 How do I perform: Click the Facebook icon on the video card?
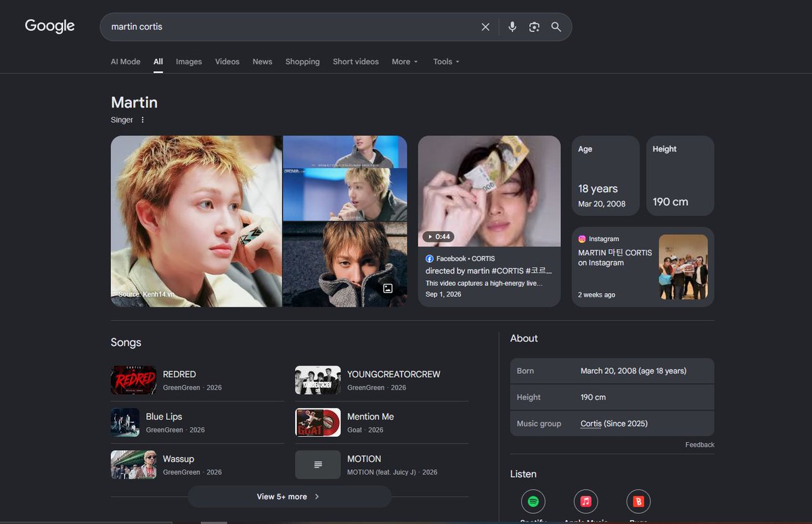(430, 259)
